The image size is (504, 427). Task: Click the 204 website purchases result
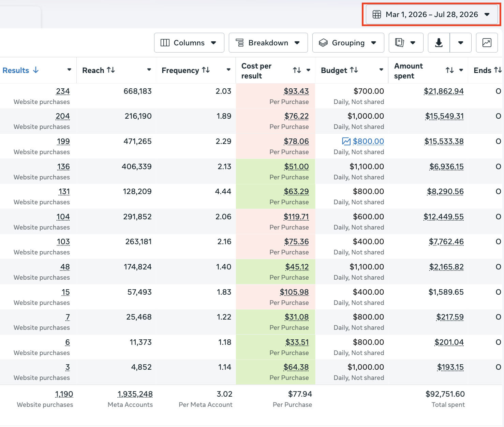point(63,116)
